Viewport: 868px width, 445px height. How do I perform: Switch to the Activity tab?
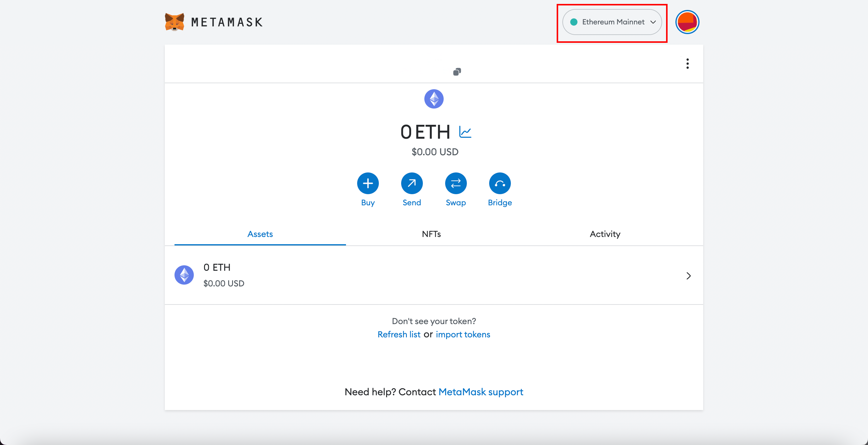605,234
